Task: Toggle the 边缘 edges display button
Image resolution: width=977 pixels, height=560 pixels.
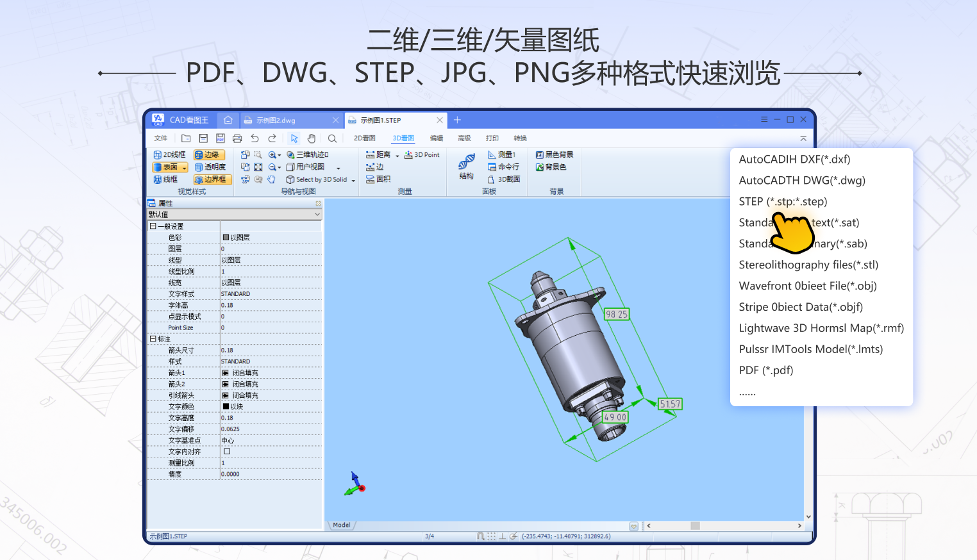Action: point(208,155)
